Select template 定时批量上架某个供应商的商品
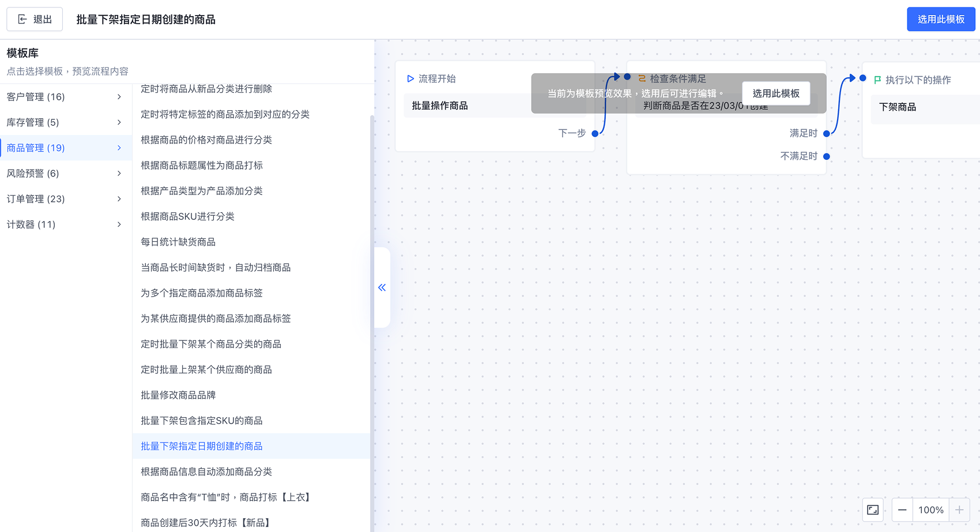980x532 pixels. [251, 369]
